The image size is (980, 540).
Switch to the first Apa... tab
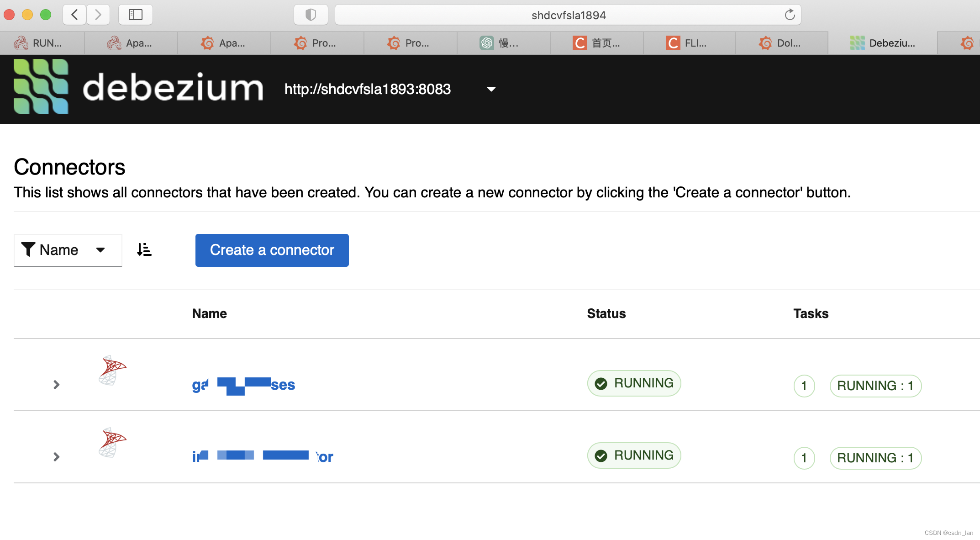[131, 43]
